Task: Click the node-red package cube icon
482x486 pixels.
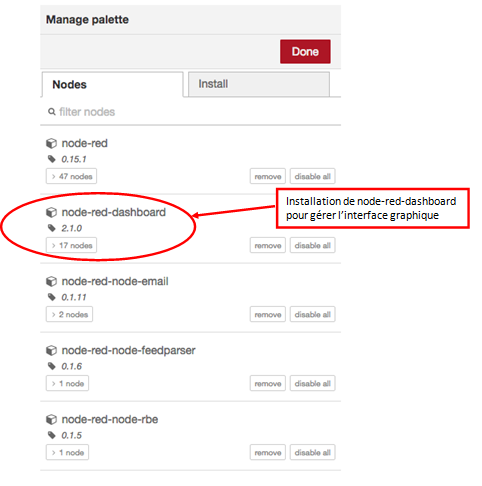Action: coord(51,143)
